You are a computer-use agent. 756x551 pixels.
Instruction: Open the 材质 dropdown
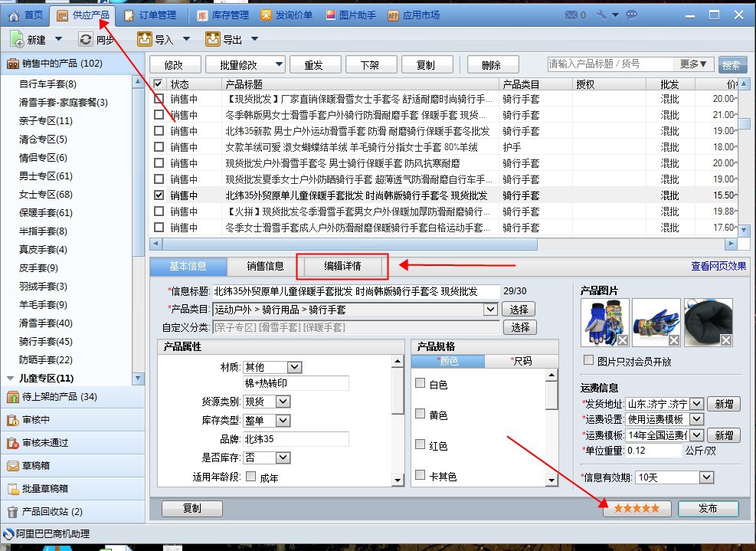295,367
